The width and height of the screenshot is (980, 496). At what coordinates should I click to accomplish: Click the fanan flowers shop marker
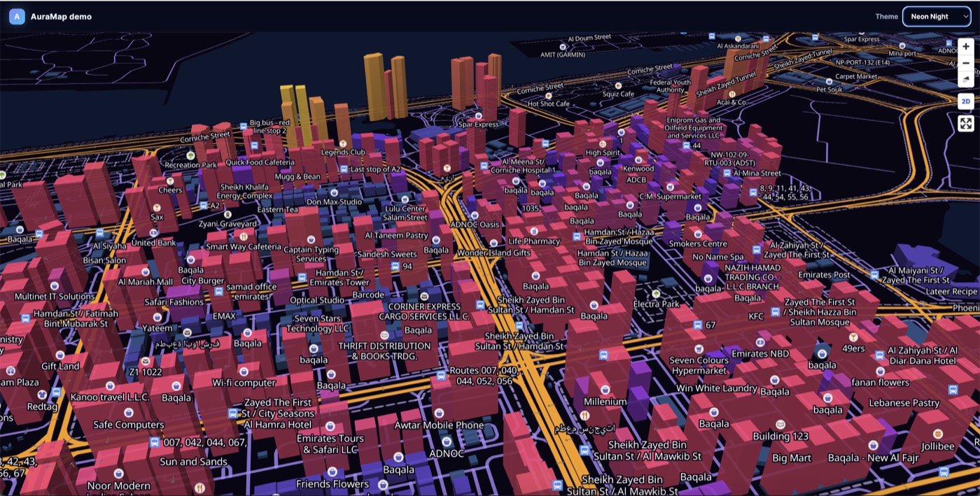tap(879, 371)
